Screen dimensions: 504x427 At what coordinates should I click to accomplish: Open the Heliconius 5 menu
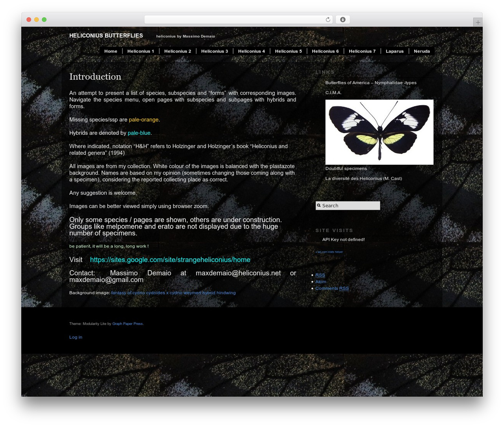[x=289, y=51]
